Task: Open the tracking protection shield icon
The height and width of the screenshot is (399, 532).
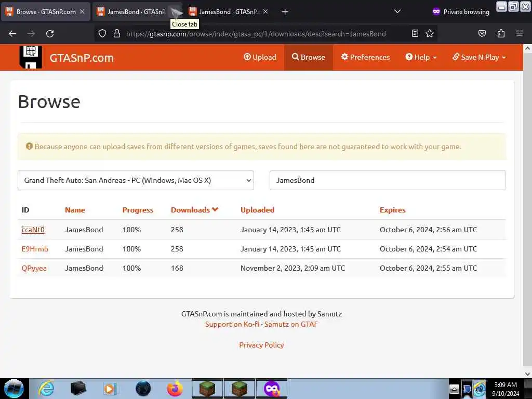Action: tap(102, 34)
